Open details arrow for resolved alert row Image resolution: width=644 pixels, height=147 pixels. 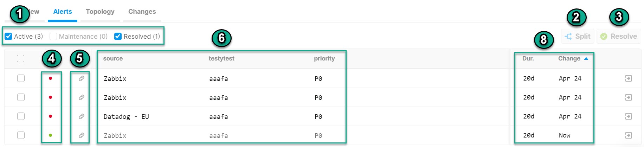[629, 135]
